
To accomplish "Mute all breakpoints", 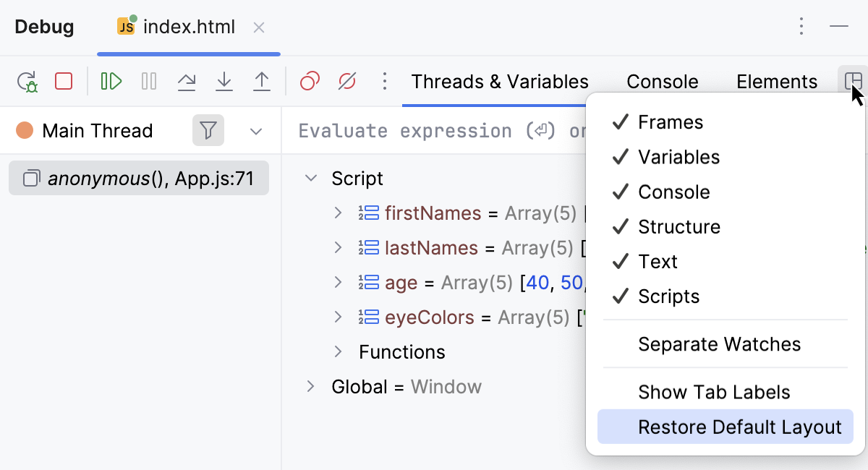I will [347, 82].
